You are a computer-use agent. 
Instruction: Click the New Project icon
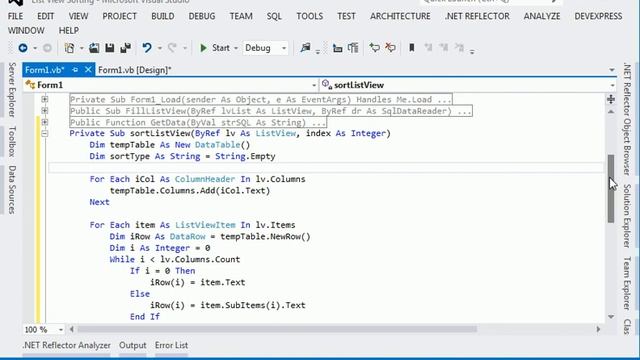coord(69,48)
